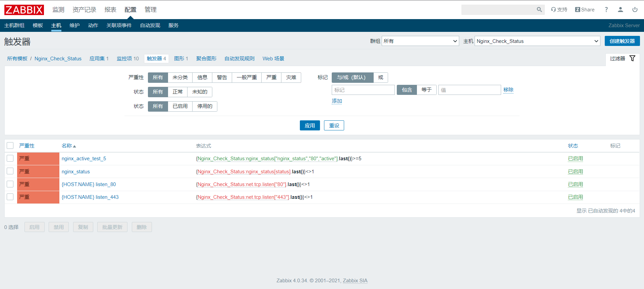
Task: Open trigger {HOST.NAME} listen_443
Action: 90,197
